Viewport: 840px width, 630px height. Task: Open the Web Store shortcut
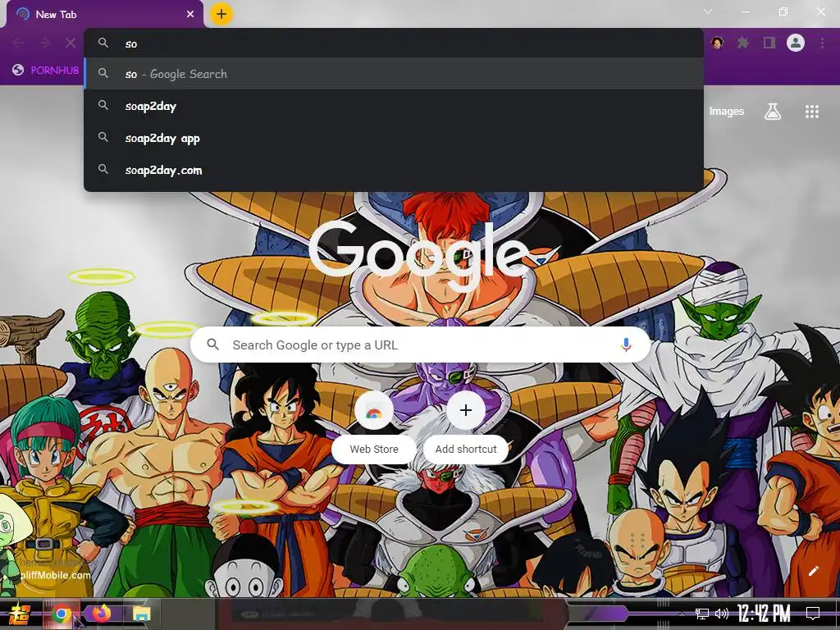(374, 427)
